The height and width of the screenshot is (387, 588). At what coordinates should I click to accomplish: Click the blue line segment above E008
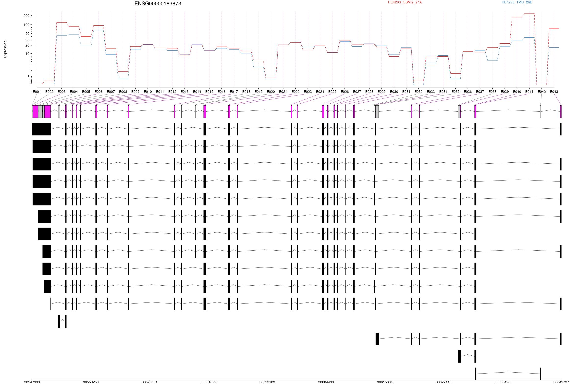[123, 79]
